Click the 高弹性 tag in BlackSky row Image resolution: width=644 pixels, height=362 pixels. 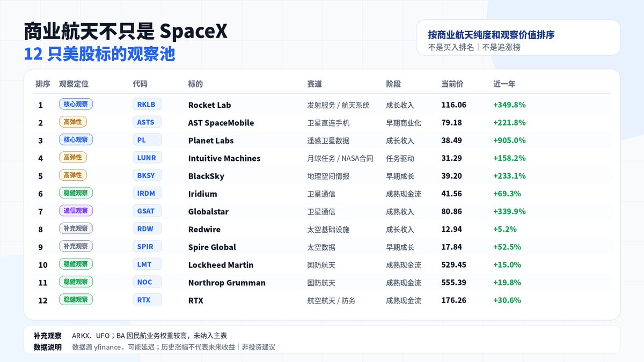pos(72,175)
